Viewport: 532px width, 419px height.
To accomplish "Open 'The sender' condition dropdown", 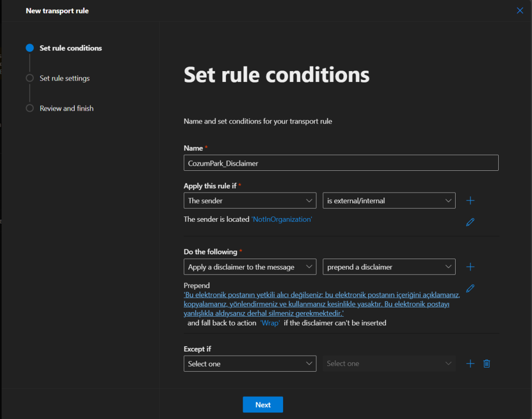I will [250, 200].
